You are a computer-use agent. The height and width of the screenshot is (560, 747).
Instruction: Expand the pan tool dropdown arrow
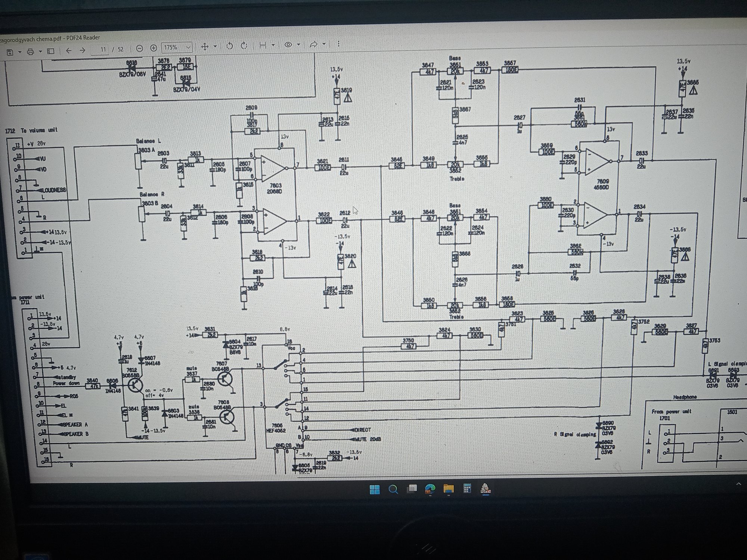click(x=215, y=46)
